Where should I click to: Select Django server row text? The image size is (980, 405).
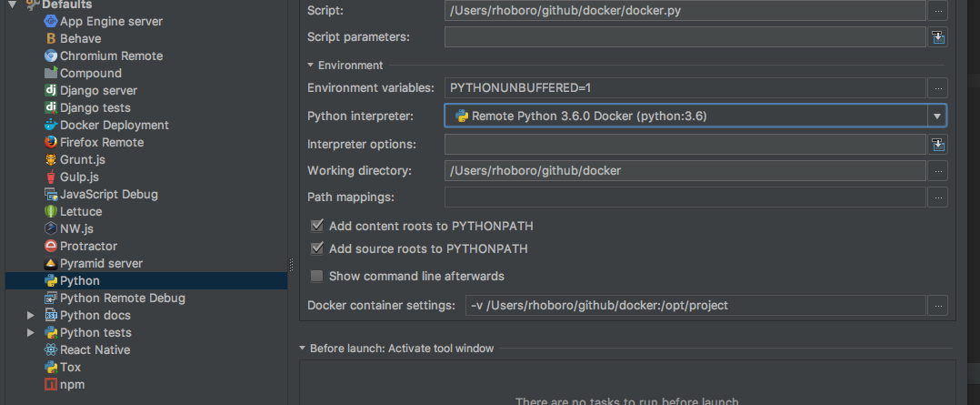coord(99,91)
